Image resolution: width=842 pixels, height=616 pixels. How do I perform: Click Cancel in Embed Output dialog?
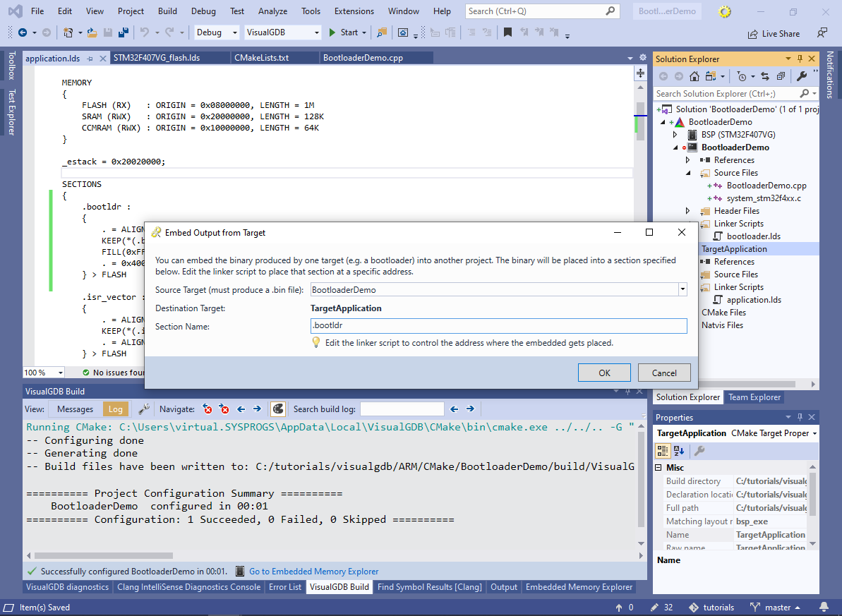point(663,373)
